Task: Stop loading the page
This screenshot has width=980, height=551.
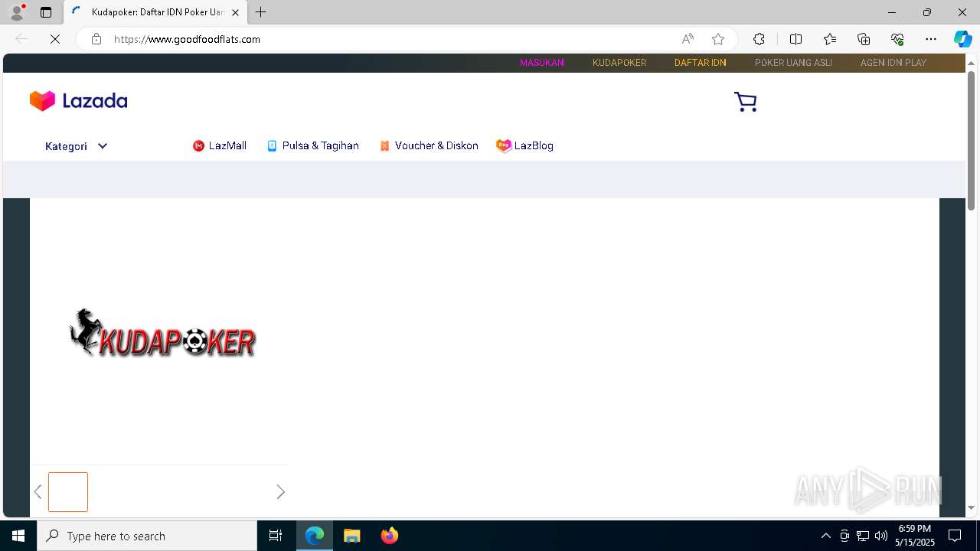Action: tap(55, 39)
